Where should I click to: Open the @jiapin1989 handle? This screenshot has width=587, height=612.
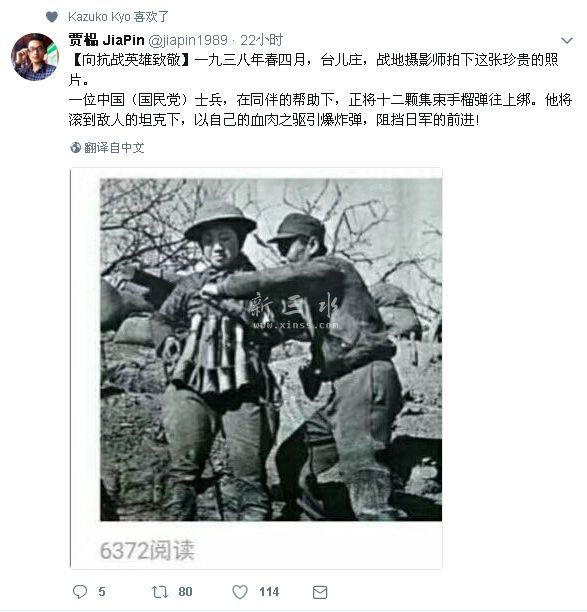(x=188, y=40)
